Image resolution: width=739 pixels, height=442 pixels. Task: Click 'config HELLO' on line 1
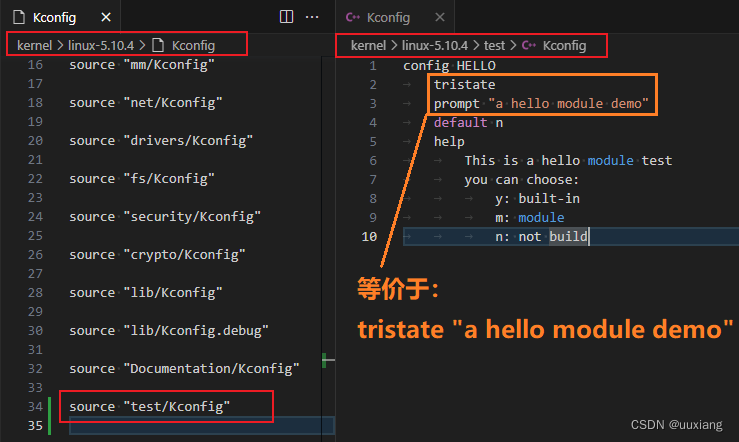pos(449,65)
